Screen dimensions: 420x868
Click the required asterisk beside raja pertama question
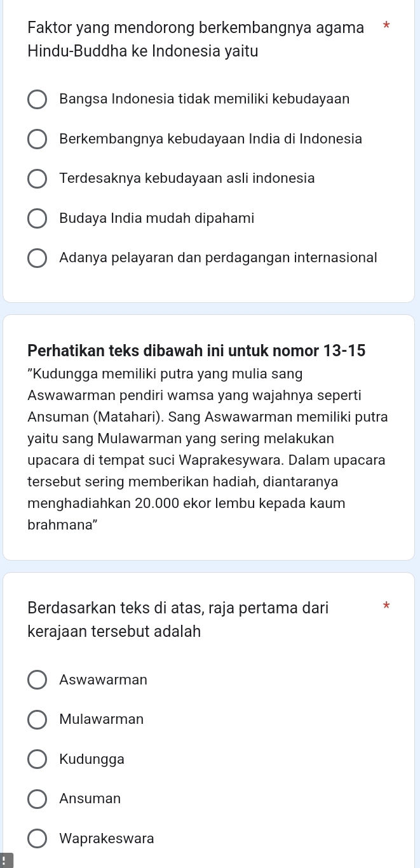(384, 608)
